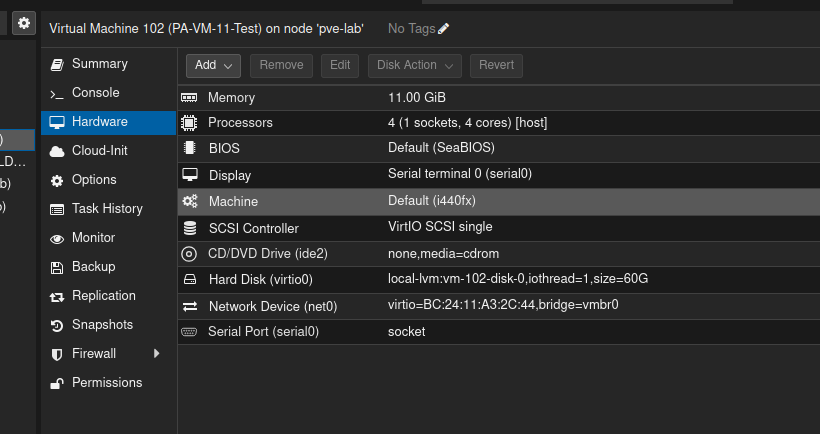Click the Processors chip icon
820x434 pixels.
[189, 123]
